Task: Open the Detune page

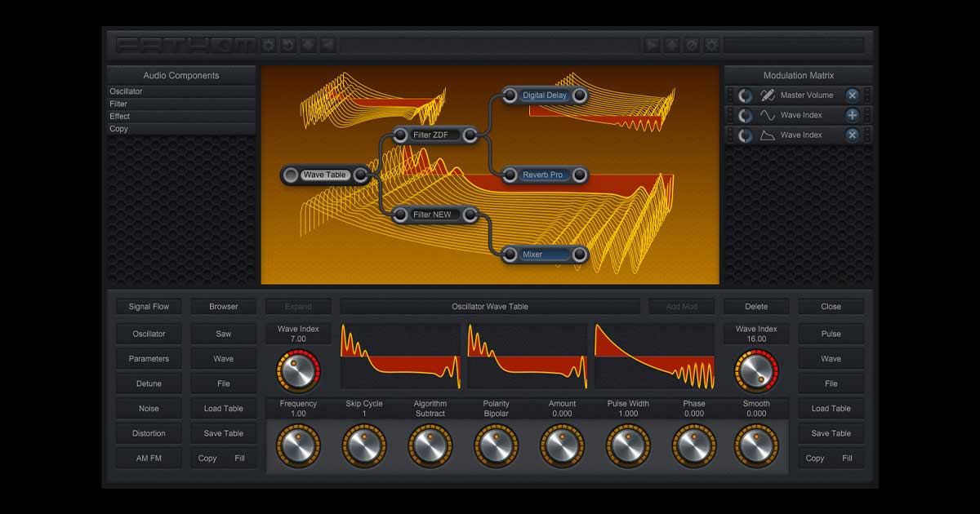Action: tap(149, 383)
